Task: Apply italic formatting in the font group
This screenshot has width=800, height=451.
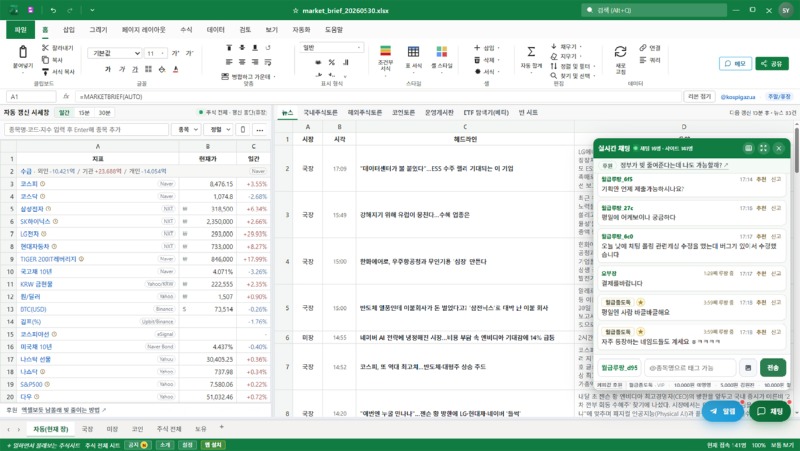Action: click(x=121, y=69)
